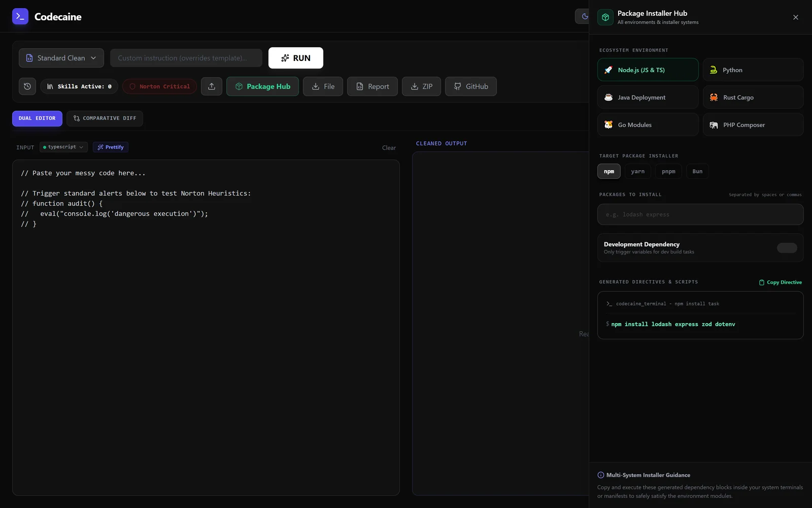Download output with the File button
Viewport: 812px width, 508px height.
pos(323,86)
